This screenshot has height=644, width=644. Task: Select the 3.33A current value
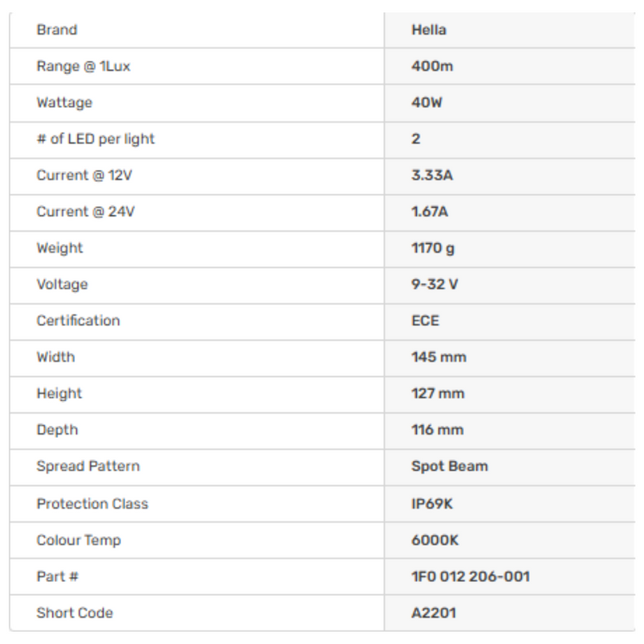click(x=432, y=175)
